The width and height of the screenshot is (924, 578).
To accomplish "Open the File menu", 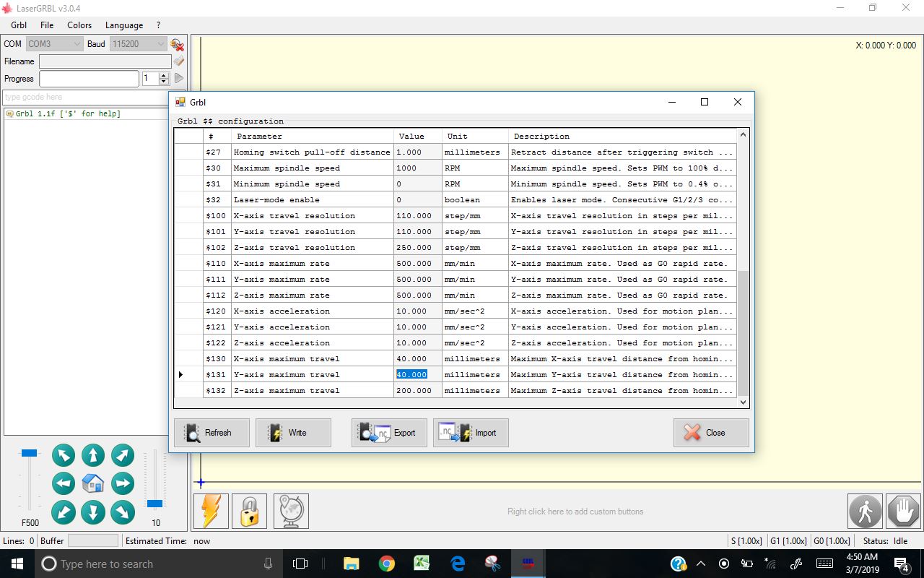I will click(x=47, y=25).
